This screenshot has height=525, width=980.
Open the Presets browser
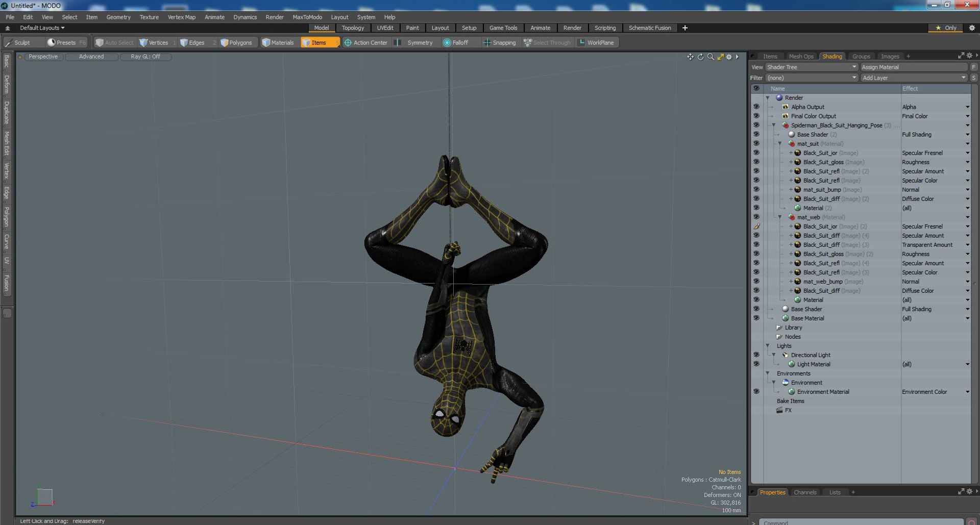[x=66, y=42]
